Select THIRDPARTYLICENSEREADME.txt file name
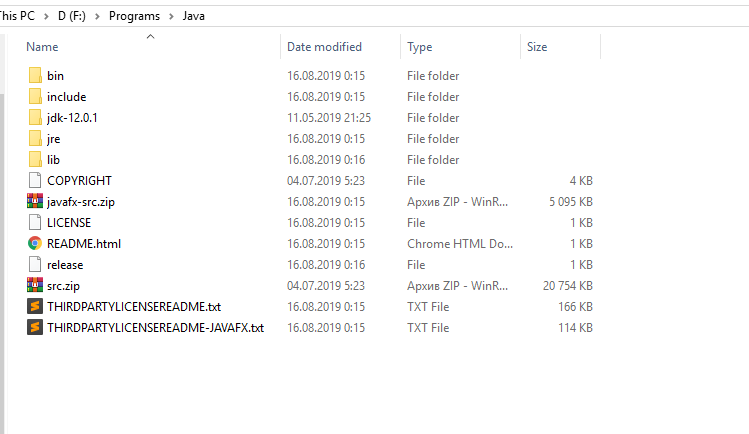 (134, 307)
